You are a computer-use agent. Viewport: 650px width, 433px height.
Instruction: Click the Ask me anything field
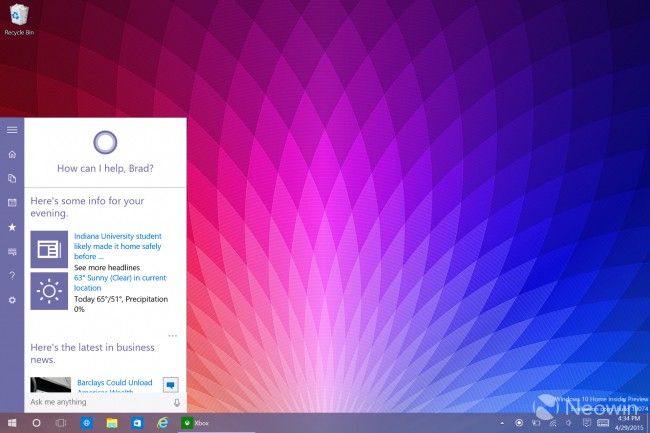(x=99, y=402)
